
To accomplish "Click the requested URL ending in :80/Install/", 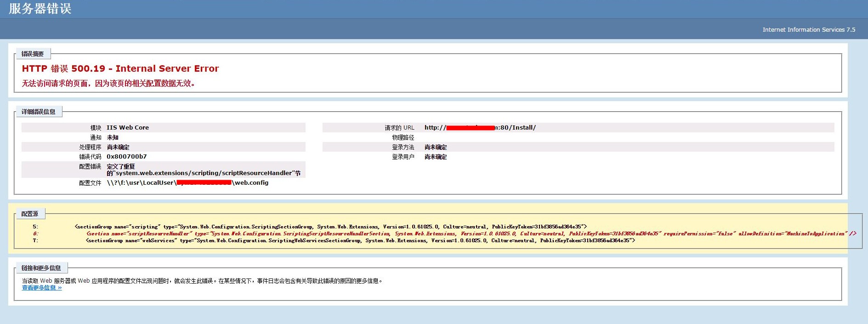I will pos(480,127).
